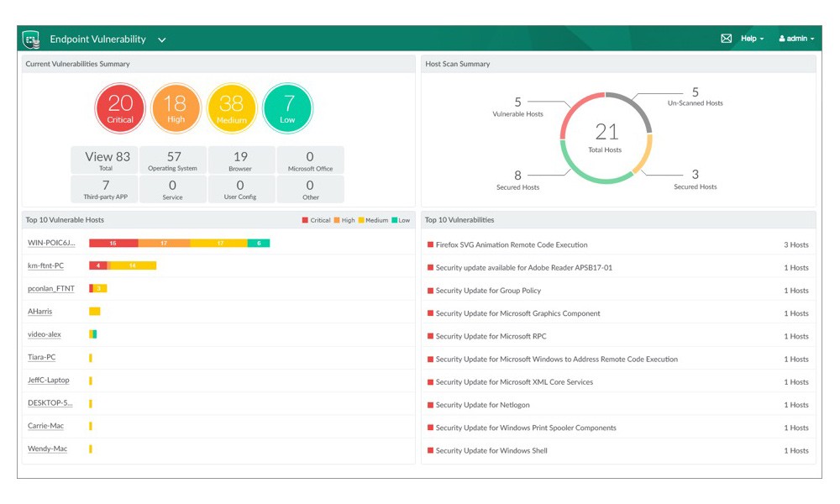Click 3 Hosts count for Firefox vulnerability

point(796,244)
